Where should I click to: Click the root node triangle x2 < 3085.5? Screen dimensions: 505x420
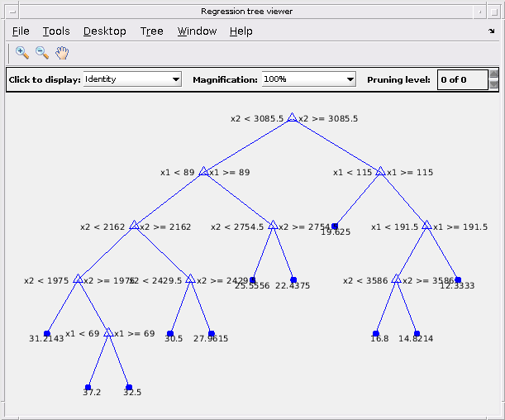[292, 117]
